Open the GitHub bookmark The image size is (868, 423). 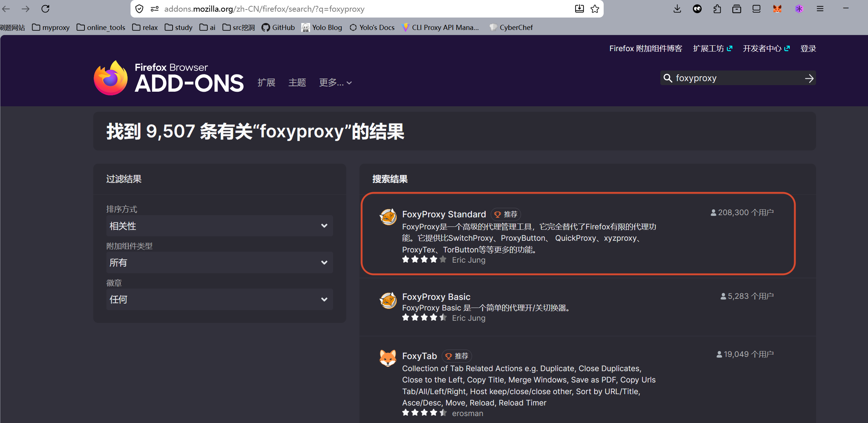278,27
